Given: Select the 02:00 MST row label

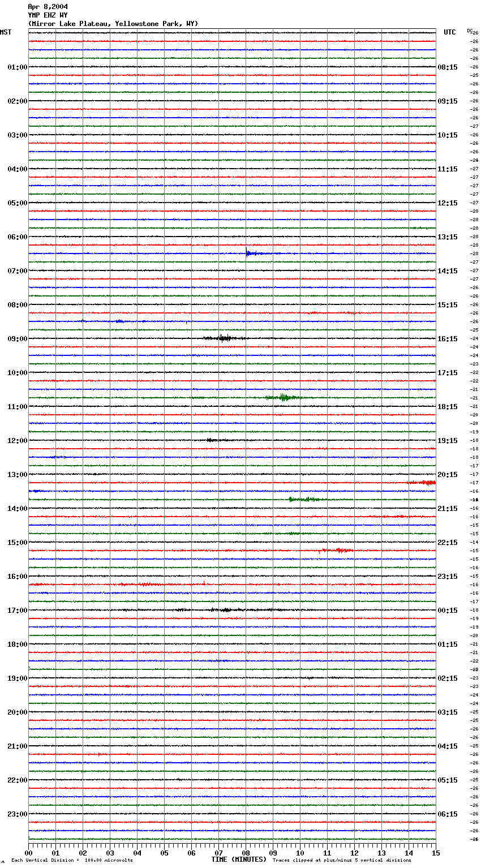Looking at the screenshot, I should (18, 101).
